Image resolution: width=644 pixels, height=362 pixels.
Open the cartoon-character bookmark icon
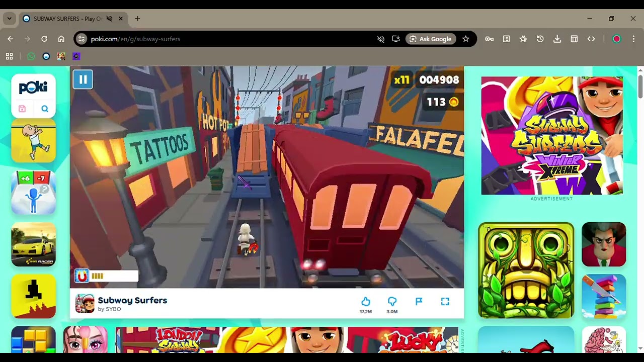coord(61,56)
